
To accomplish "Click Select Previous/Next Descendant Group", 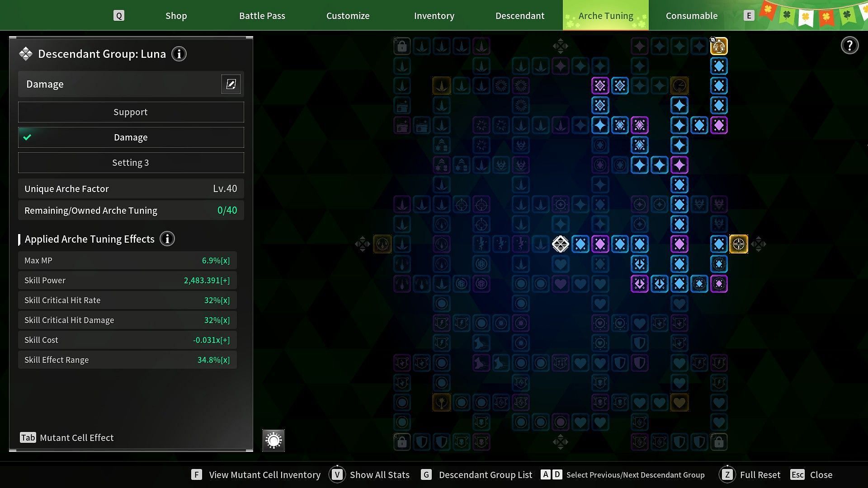I will (623, 475).
